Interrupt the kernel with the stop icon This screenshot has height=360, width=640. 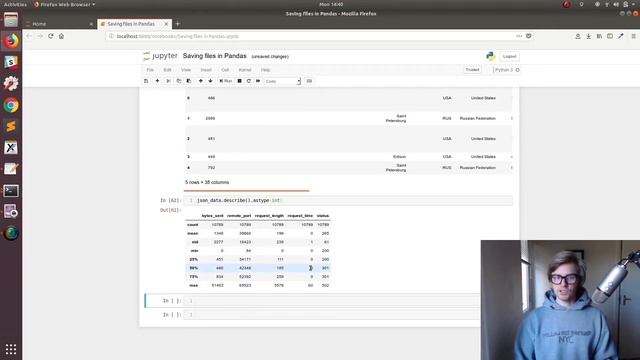[x=240, y=81]
